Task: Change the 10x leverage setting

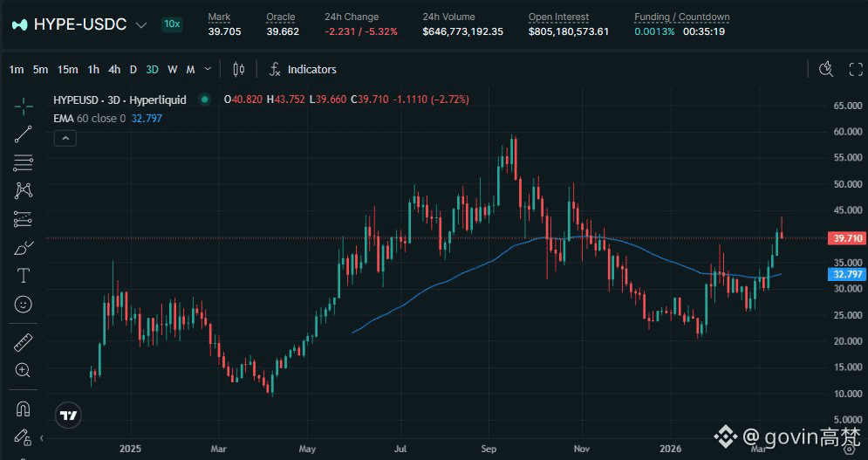Action: [172, 24]
